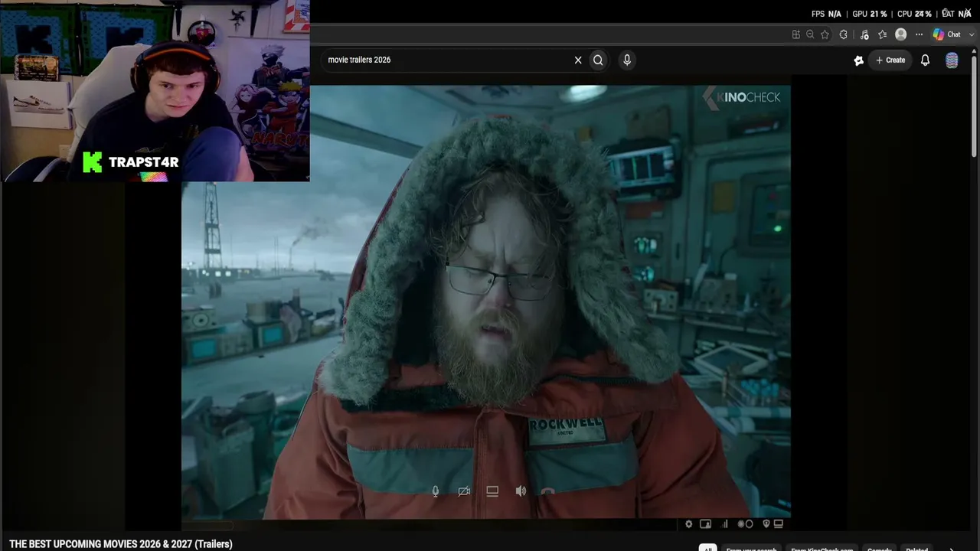This screenshot has width=980, height=551.
Task: Click the KinoCheck trailer video frame
Action: (x=485, y=302)
